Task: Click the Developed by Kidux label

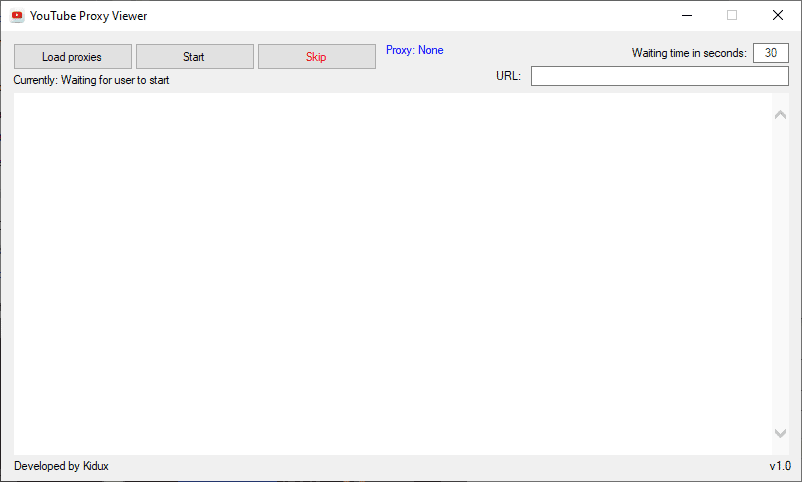Action: 61,466
